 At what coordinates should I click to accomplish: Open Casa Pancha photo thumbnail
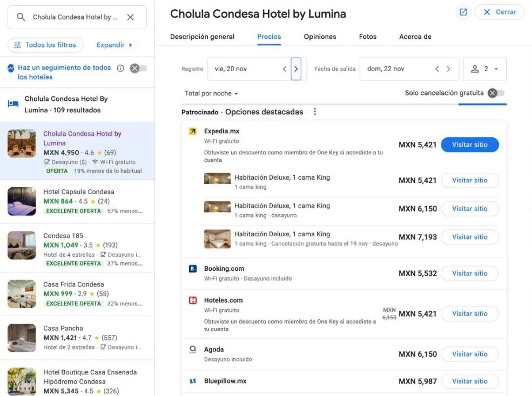(22, 338)
